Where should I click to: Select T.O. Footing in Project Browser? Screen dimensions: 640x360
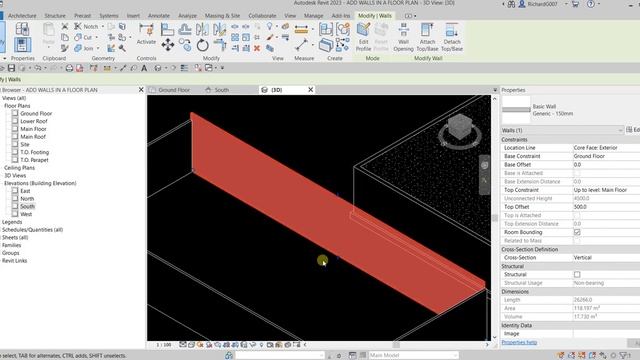pos(34,152)
